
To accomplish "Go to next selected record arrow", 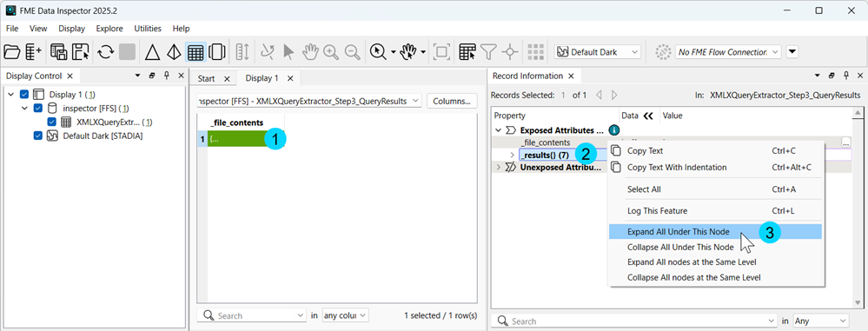I will (614, 96).
